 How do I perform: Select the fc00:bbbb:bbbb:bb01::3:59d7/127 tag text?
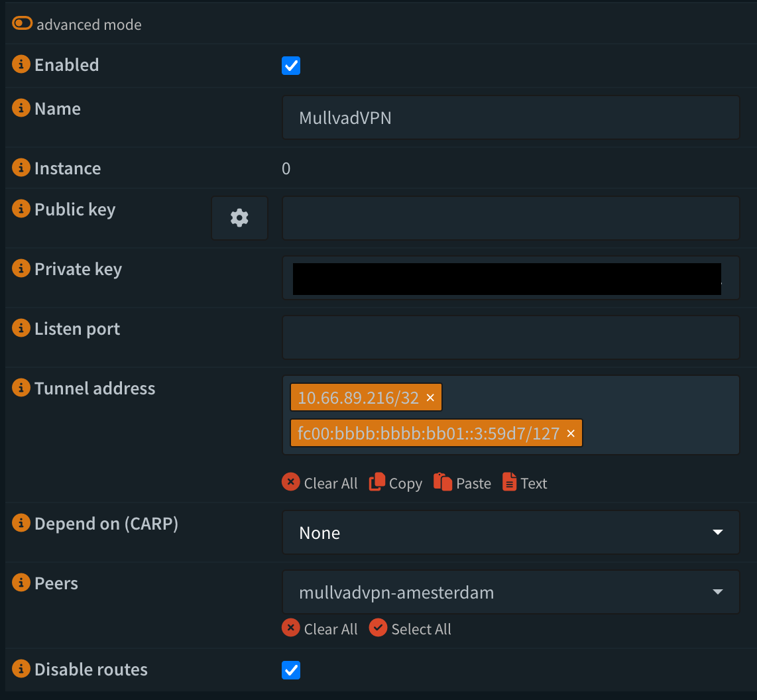click(x=428, y=434)
